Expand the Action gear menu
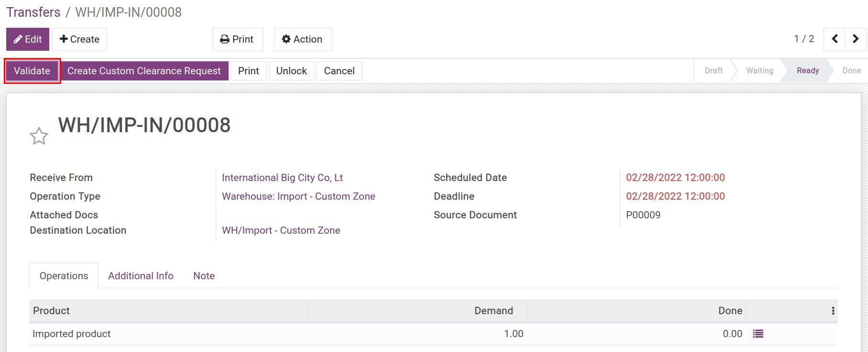 coord(303,39)
